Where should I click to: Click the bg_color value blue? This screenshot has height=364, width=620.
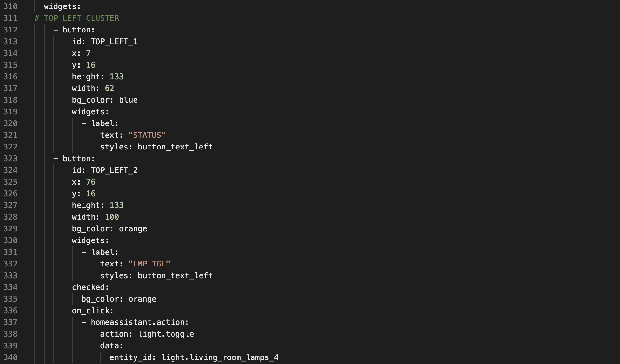coord(128,100)
